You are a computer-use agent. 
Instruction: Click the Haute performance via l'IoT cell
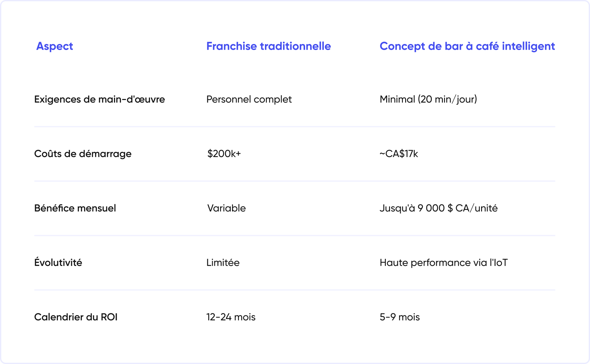443,263
